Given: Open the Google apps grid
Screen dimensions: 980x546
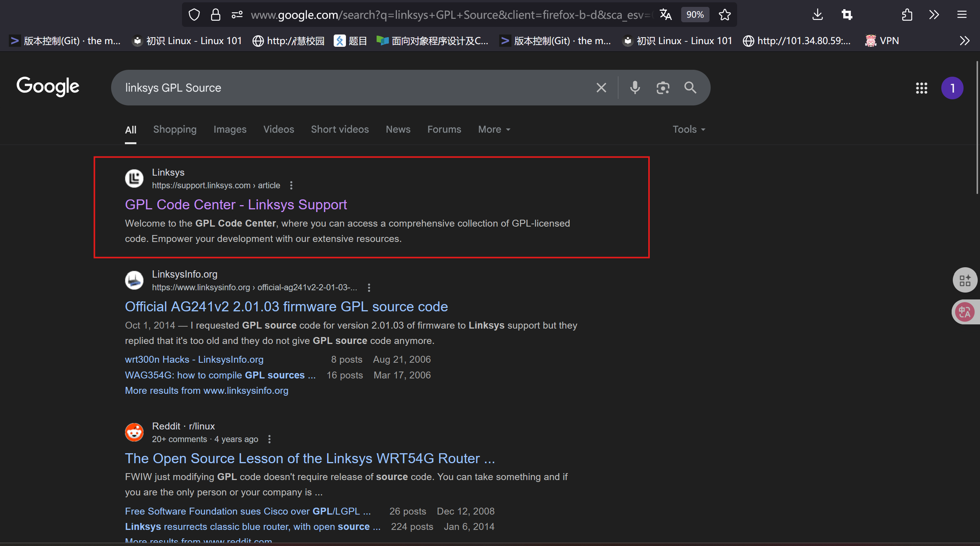Looking at the screenshot, I should 921,88.
